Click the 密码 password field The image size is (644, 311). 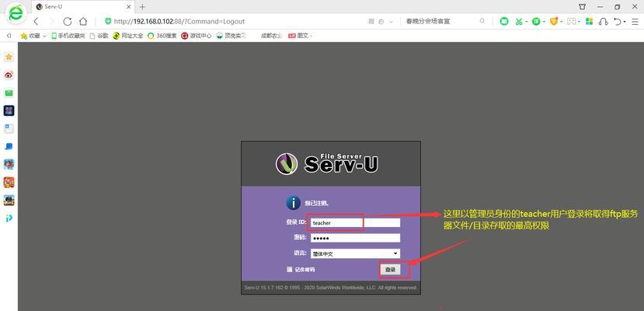pyautogui.click(x=355, y=238)
